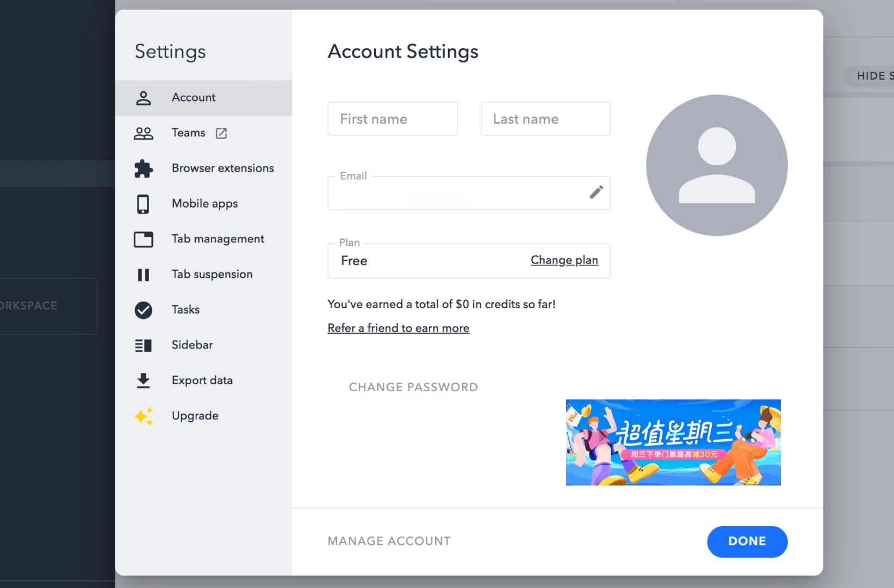Click the Browser extensions puzzle icon
Screen dimensions: 894x588
pyautogui.click(x=143, y=168)
